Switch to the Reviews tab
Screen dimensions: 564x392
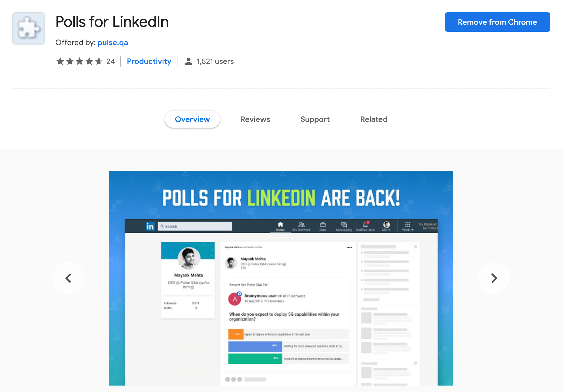pyautogui.click(x=255, y=119)
